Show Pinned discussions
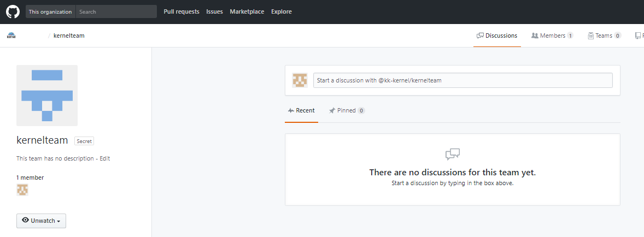 coord(347,110)
